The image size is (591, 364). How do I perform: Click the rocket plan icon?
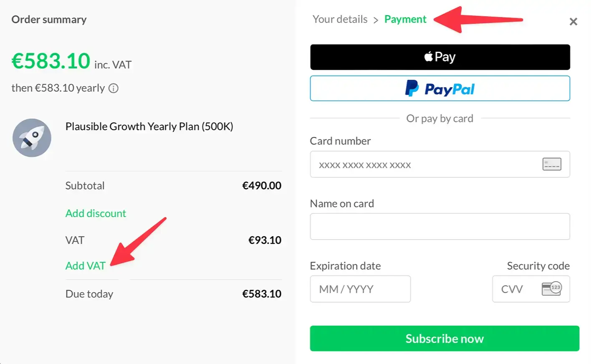[x=32, y=138]
